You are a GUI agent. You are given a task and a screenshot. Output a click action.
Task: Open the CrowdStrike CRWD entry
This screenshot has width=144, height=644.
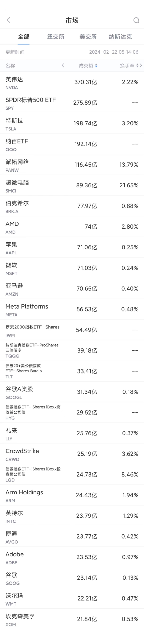pyautogui.click(x=72, y=454)
